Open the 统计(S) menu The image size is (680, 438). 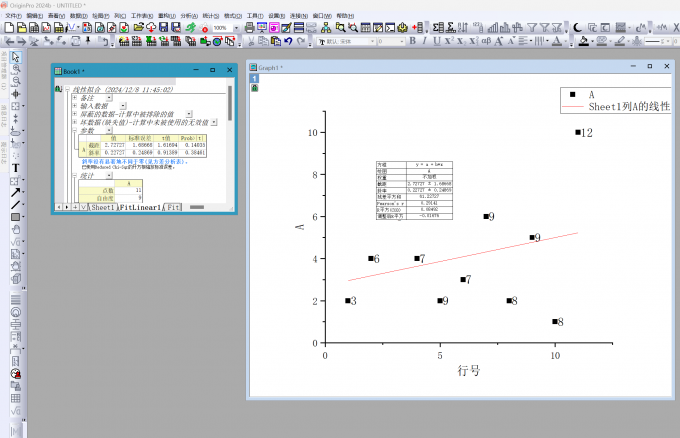click(211, 16)
